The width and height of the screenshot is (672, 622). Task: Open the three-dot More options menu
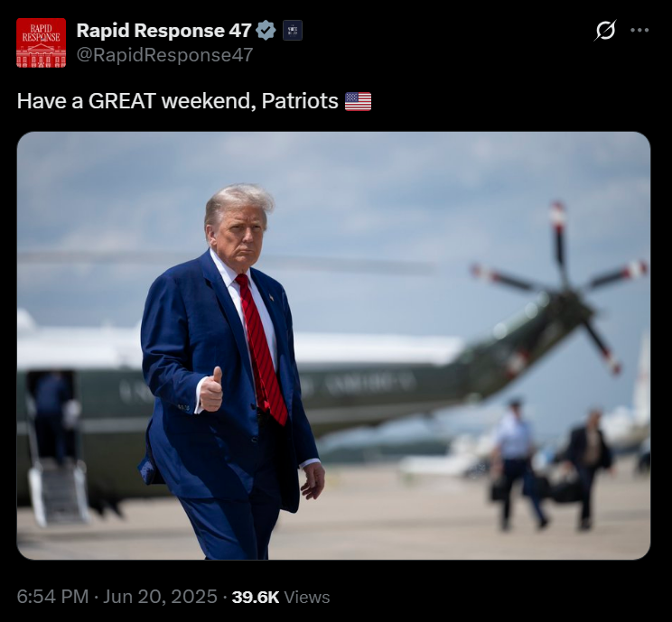(639, 31)
